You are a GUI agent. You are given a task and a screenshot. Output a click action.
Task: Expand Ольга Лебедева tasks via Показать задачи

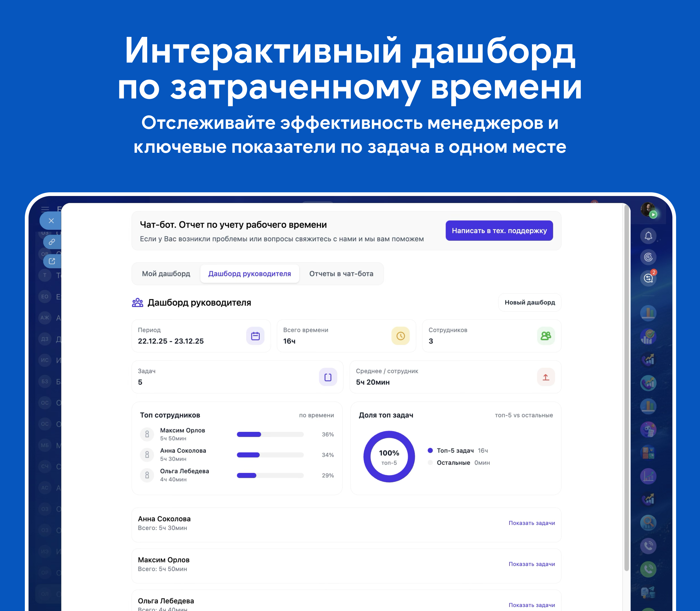[x=531, y=605]
